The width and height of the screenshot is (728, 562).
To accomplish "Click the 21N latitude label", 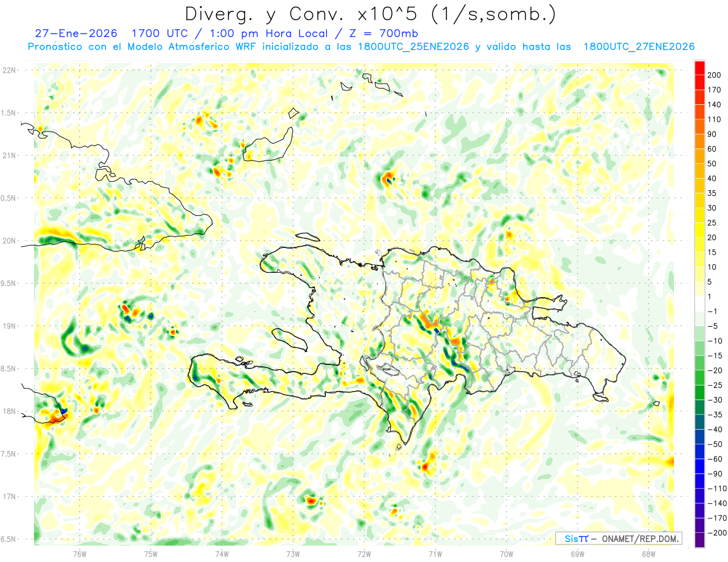I will [x=9, y=155].
